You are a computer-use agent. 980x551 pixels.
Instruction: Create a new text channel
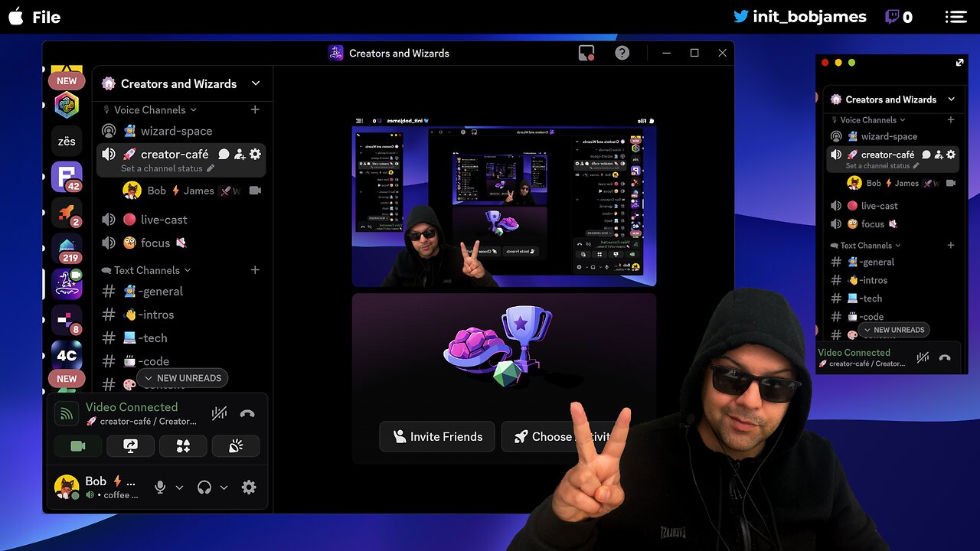[x=255, y=270]
